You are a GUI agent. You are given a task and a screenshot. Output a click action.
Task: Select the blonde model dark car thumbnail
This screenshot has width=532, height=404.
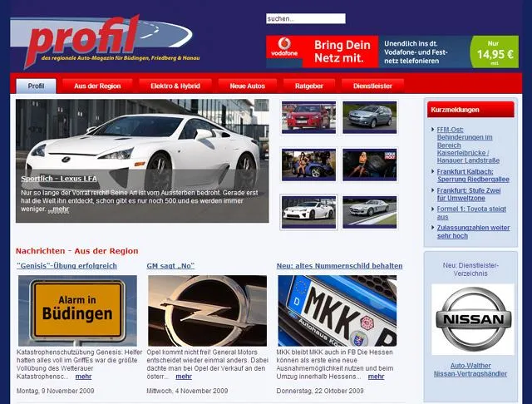coord(369,165)
